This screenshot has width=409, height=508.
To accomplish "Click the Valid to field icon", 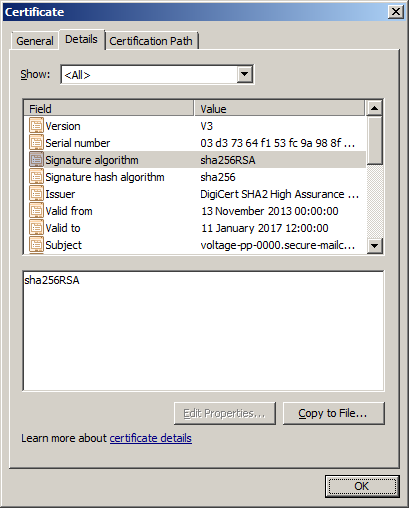I will tap(36, 228).
